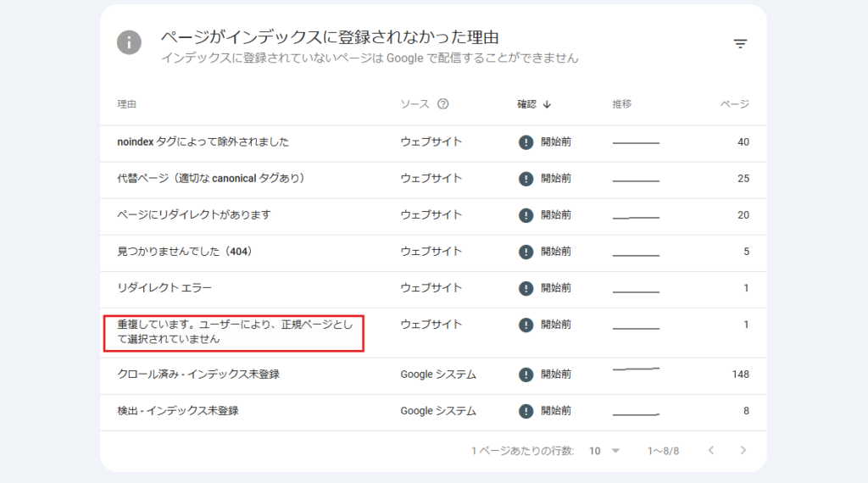
Task: Click page count 148
Action: [740, 375]
